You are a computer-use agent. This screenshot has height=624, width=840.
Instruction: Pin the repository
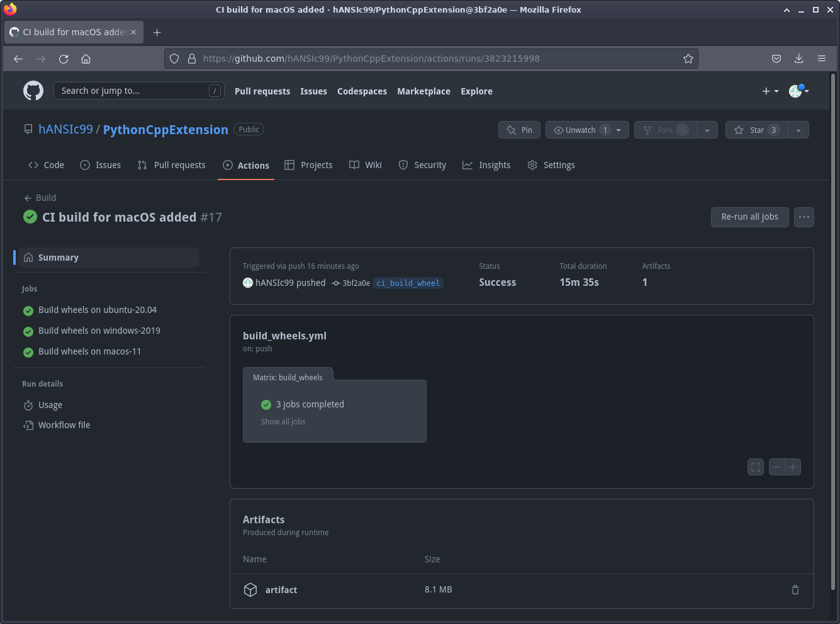[x=520, y=130]
